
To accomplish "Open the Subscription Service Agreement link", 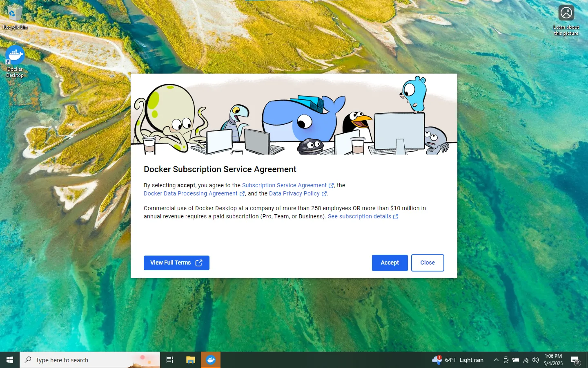I will tap(284, 185).
